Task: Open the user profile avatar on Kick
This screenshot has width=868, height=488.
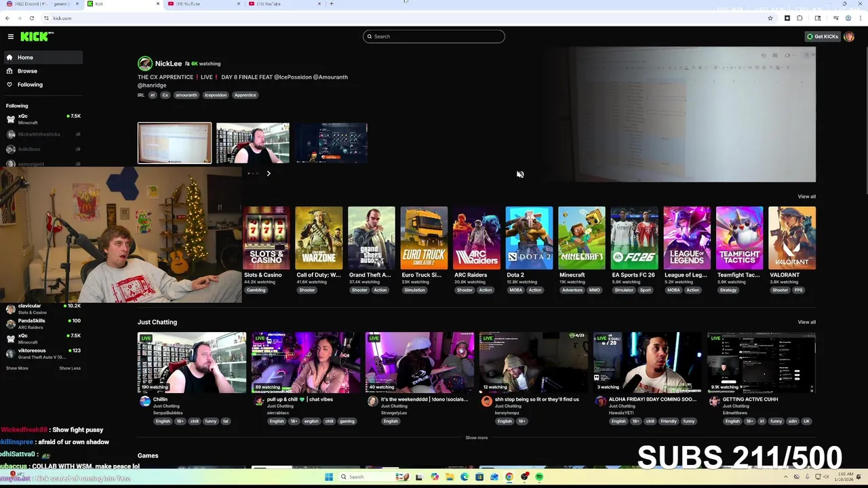Action: point(849,37)
